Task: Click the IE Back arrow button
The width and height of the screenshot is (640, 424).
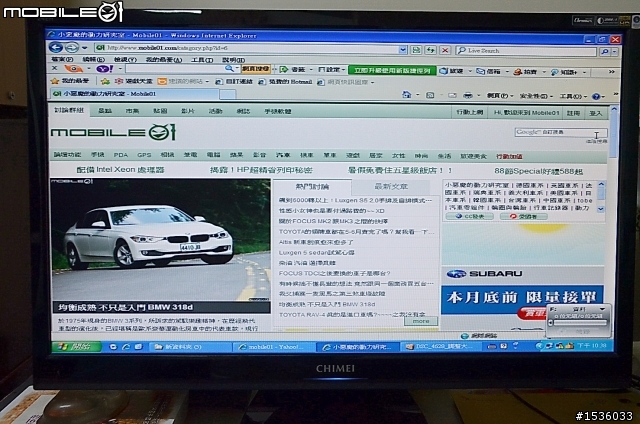Action: point(56,47)
